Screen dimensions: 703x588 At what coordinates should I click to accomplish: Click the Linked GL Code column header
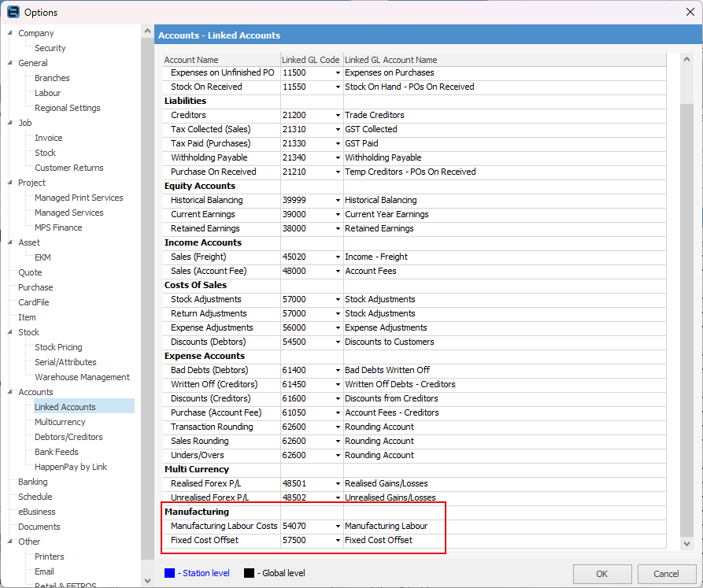click(310, 60)
